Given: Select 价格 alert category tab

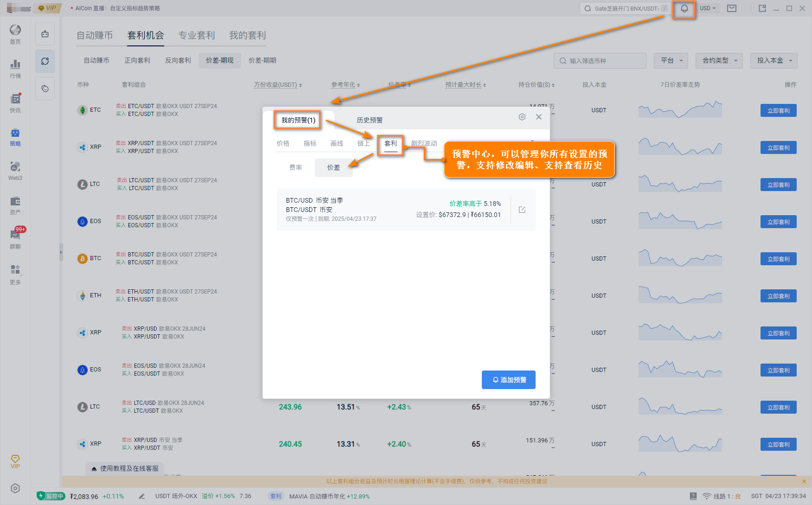Looking at the screenshot, I should pos(283,143).
